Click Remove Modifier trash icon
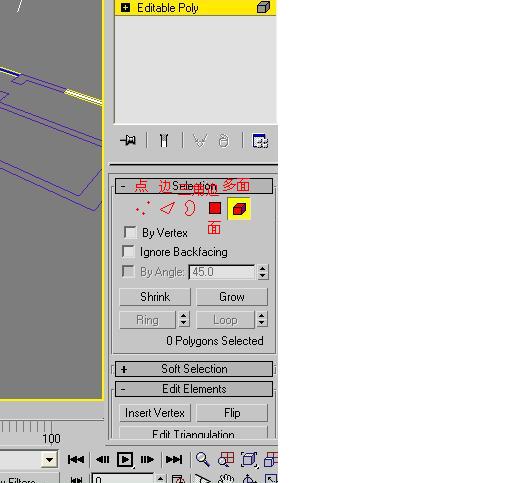Viewport: 512px width, 483px height. pyautogui.click(x=224, y=140)
